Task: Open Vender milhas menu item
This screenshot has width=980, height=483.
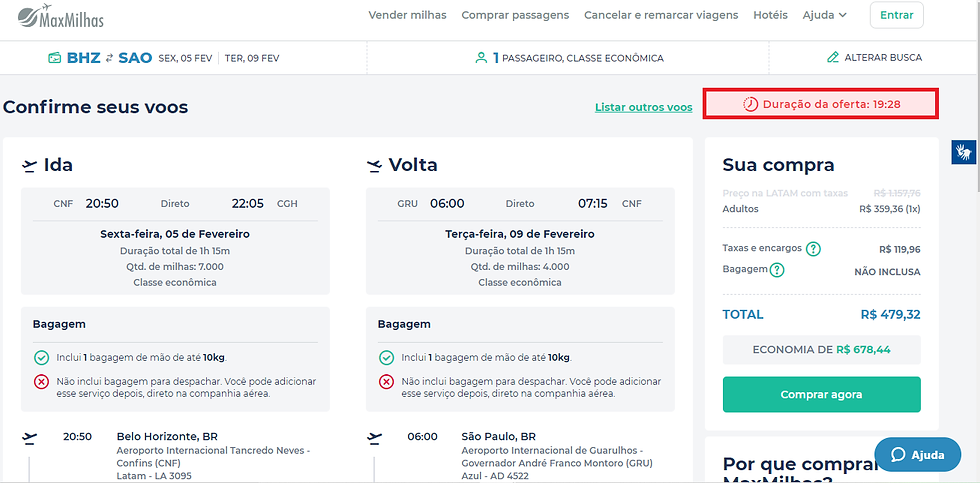Action: [x=408, y=15]
